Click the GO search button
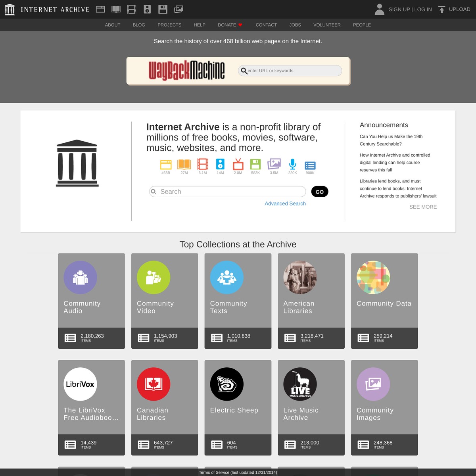This screenshot has height=476, width=476. (319, 192)
